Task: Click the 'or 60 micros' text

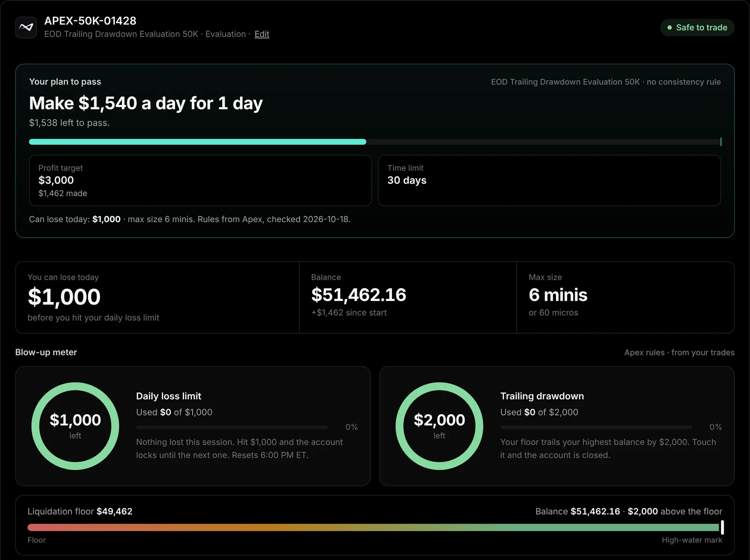Action: pyautogui.click(x=554, y=313)
